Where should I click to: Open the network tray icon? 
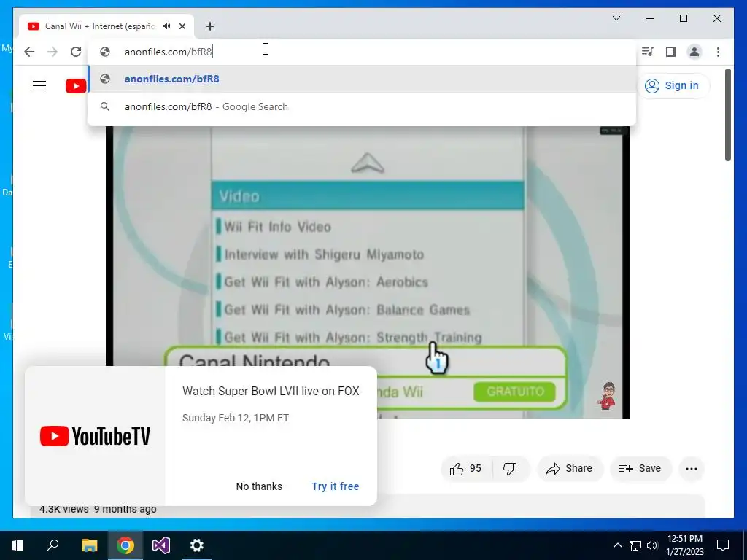pos(635,545)
